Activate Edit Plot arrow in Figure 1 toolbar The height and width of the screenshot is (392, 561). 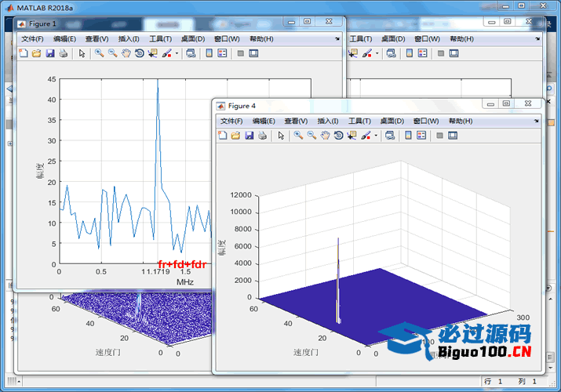pyautogui.click(x=82, y=53)
